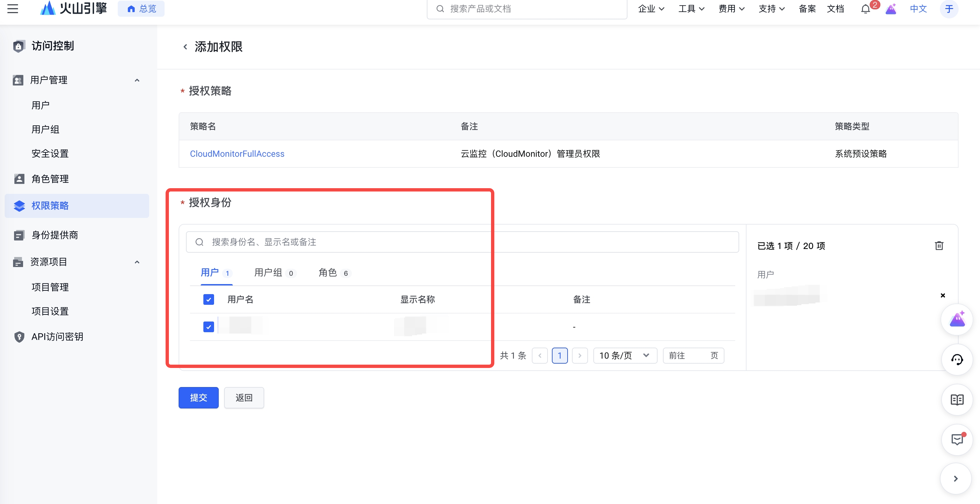Open the 10 条/页 page size dropdown

coord(625,355)
